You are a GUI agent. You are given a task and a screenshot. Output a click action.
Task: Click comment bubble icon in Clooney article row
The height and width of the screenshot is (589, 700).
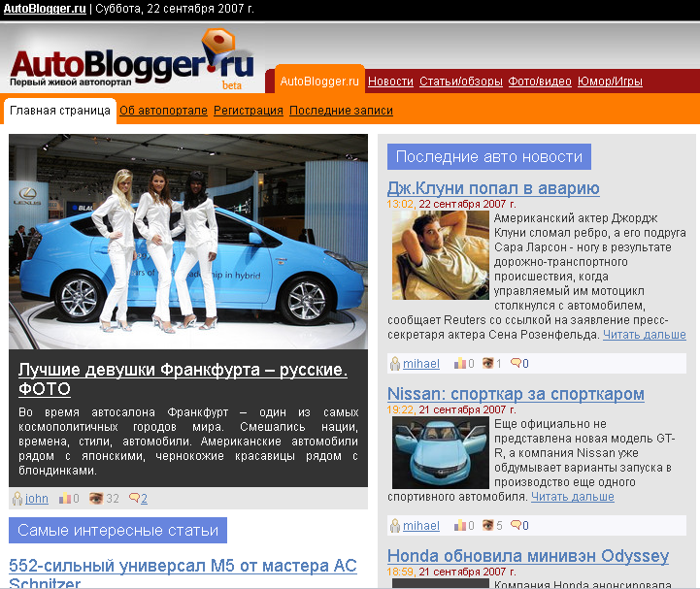click(517, 362)
